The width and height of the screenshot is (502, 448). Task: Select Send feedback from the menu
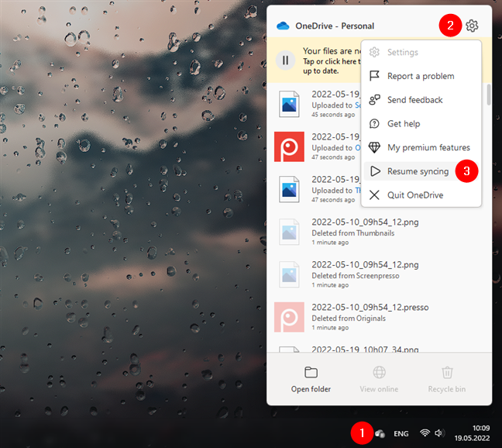pyautogui.click(x=421, y=100)
